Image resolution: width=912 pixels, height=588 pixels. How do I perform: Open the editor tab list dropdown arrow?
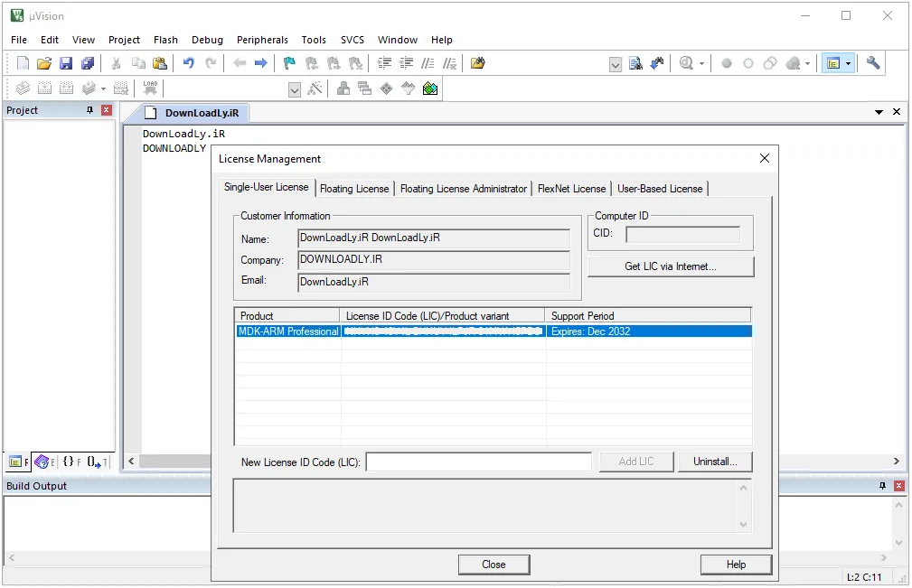(879, 112)
